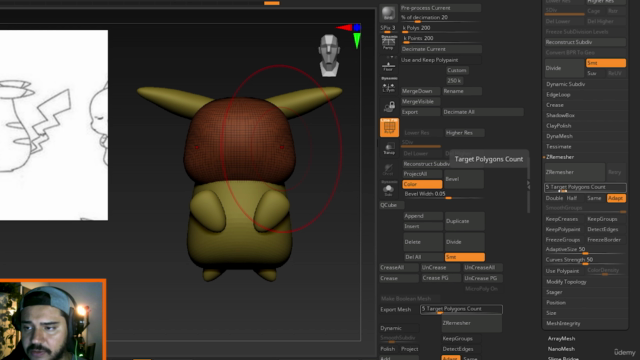The width and height of the screenshot is (640, 360).
Task: Click the Pikachu model head in viewport
Action: point(239,139)
